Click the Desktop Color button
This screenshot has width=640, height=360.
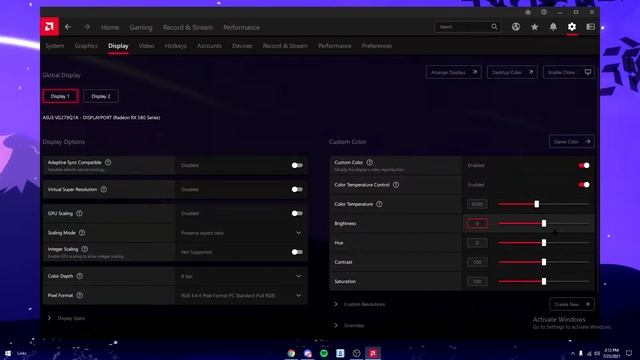[512, 72]
